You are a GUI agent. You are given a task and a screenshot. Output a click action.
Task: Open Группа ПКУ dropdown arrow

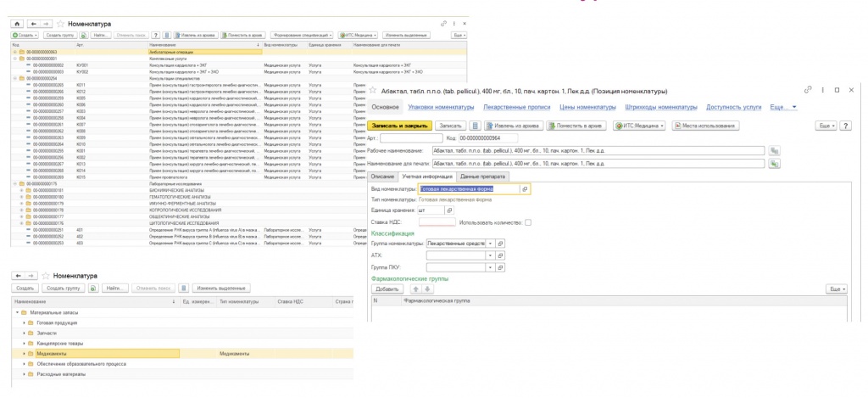(489, 267)
